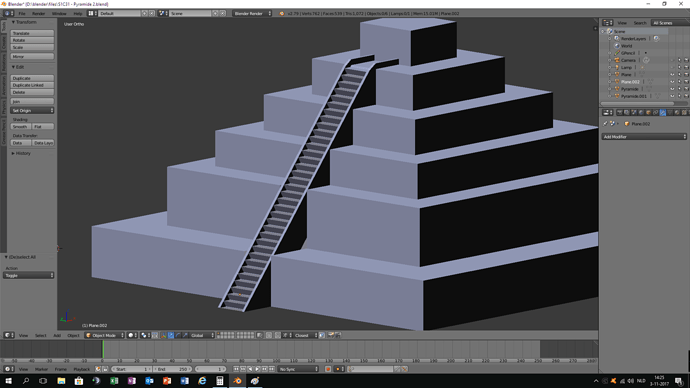
Task: Open the Blender Render engine dropdown
Action: (x=252, y=14)
